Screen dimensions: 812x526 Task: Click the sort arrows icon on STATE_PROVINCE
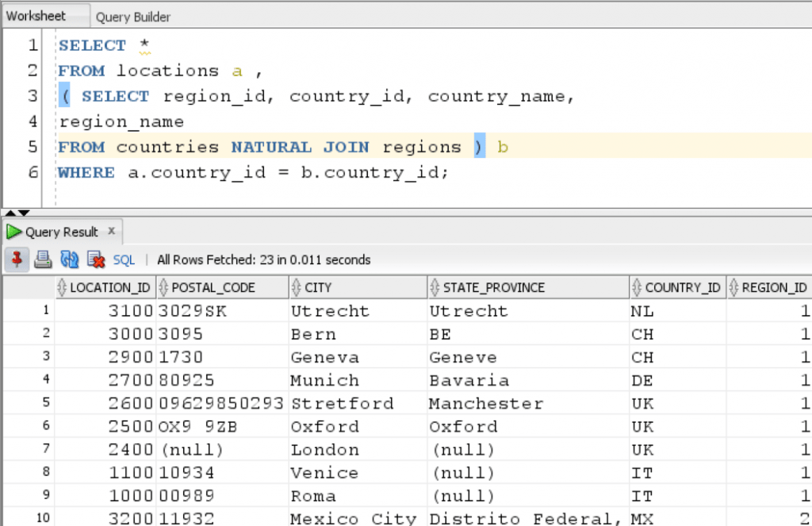(435, 288)
